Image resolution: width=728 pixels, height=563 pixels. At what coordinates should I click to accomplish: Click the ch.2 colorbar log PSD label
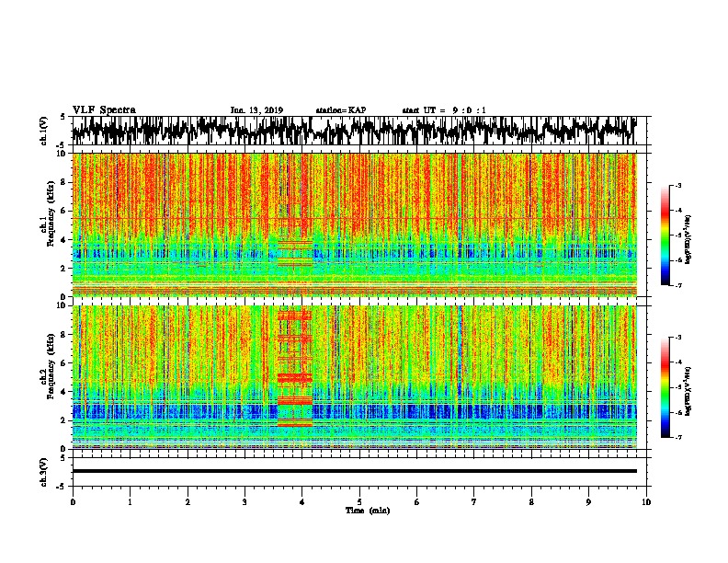[688, 391]
